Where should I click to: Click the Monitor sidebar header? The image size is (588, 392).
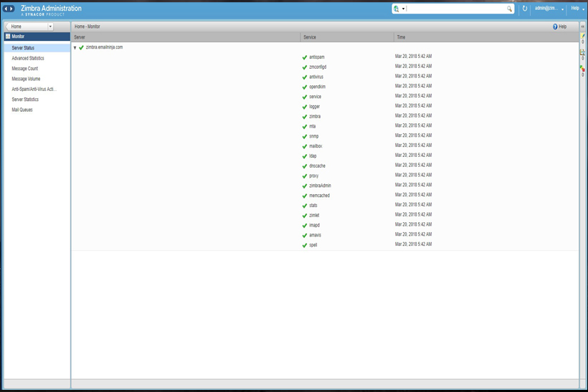(37, 37)
